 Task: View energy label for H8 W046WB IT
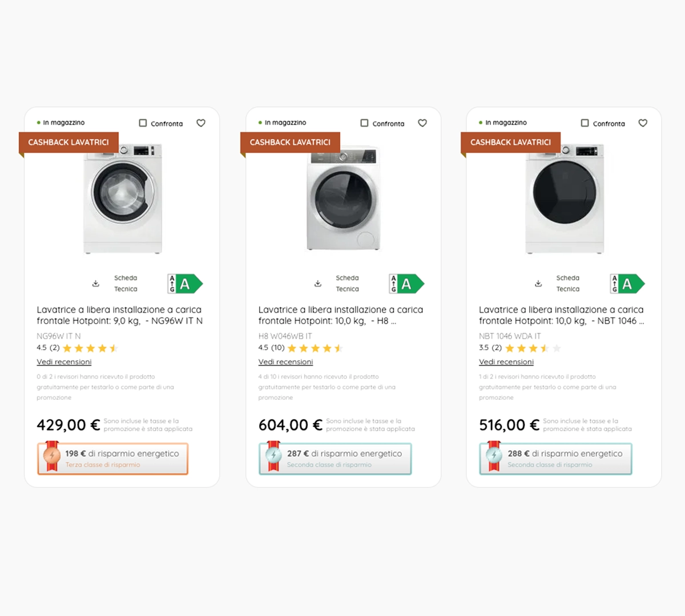click(406, 284)
